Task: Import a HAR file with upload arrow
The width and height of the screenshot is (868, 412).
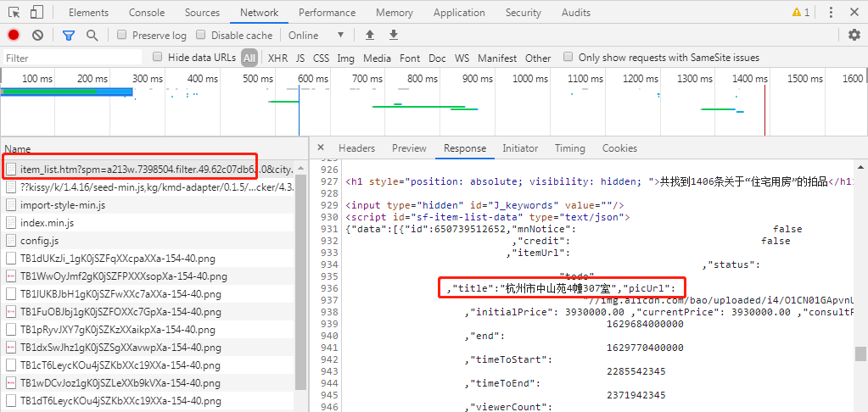Action: (370, 36)
